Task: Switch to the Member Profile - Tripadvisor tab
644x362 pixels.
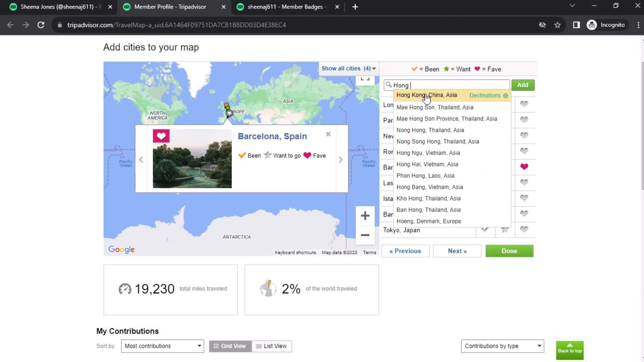Action: 170,7
